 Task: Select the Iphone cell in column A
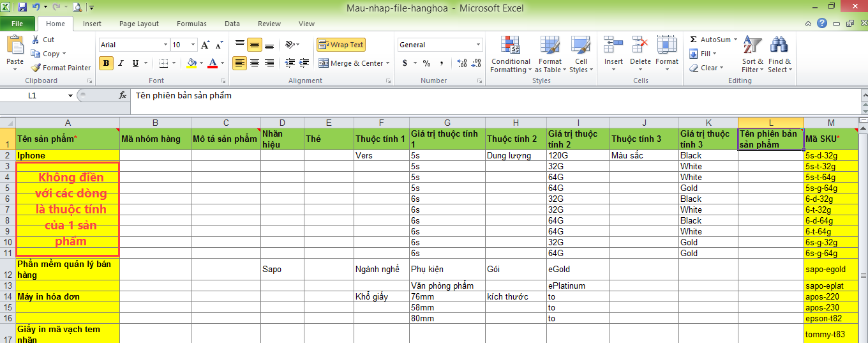[x=68, y=155]
